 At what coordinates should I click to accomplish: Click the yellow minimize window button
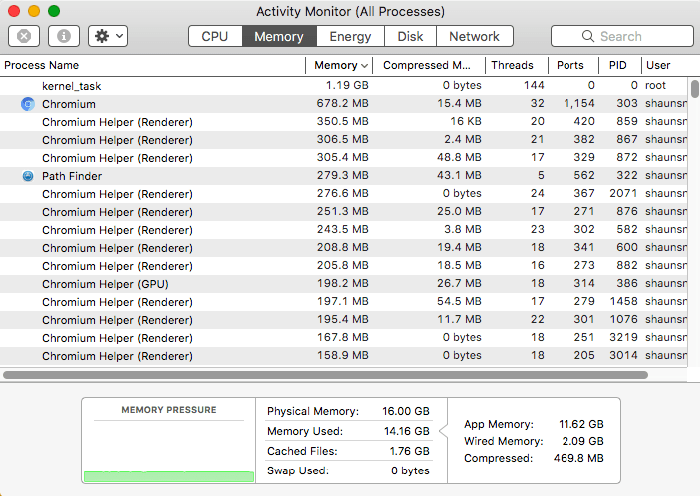(34, 11)
